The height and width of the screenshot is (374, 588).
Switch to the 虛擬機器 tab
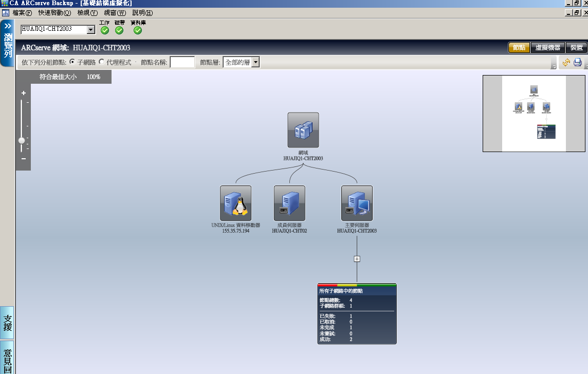pos(547,48)
